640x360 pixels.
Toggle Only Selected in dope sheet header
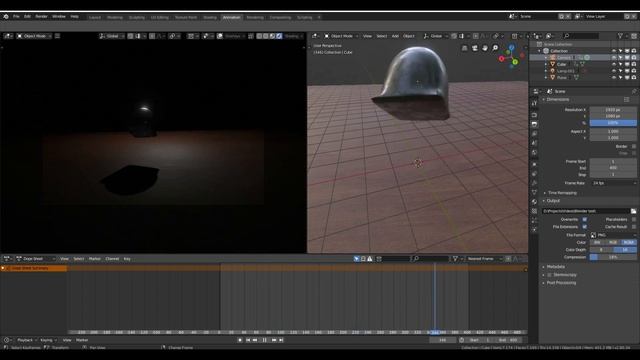356,259
